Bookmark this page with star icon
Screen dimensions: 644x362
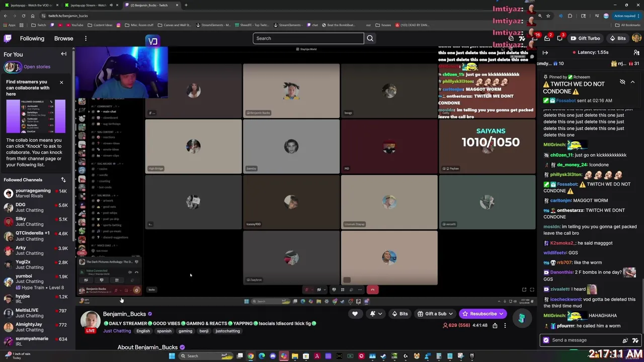548,16
